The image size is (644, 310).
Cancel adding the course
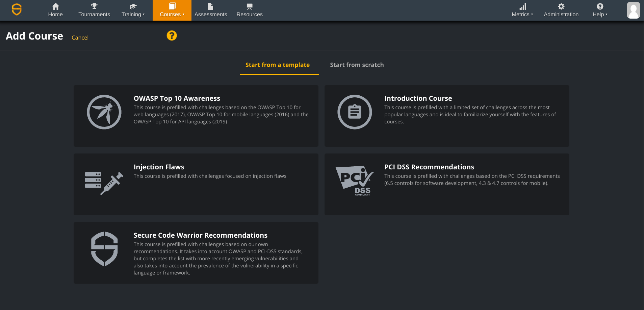point(80,38)
